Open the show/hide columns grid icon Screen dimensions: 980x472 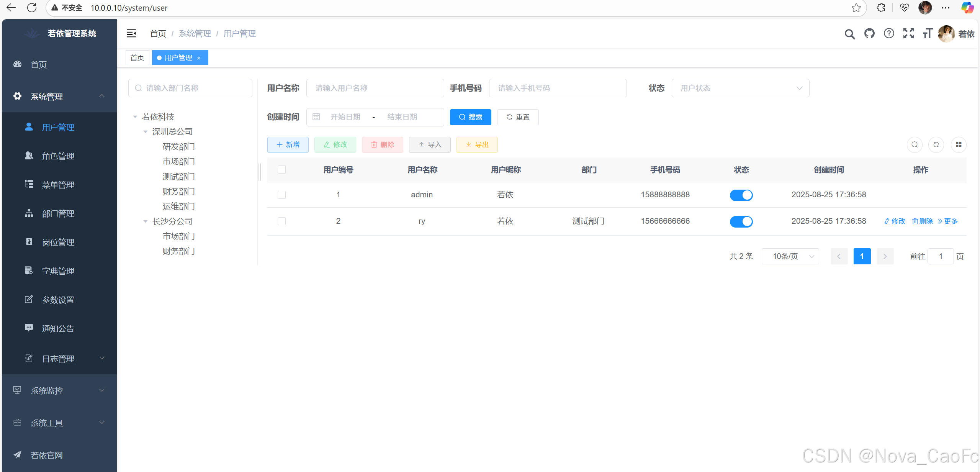[x=959, y=145]
